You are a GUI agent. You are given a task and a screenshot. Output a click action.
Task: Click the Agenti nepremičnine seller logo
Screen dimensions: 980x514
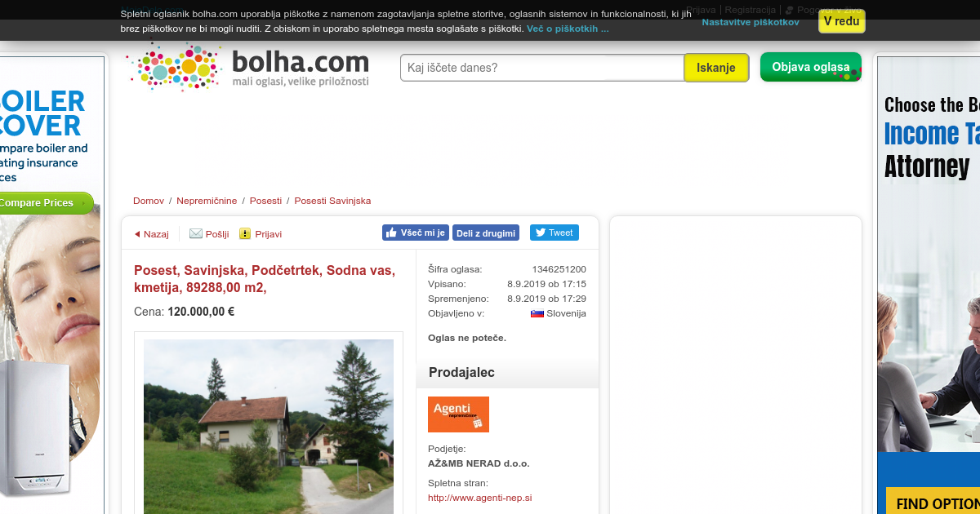pyautogui.click(x=458, y=414)
